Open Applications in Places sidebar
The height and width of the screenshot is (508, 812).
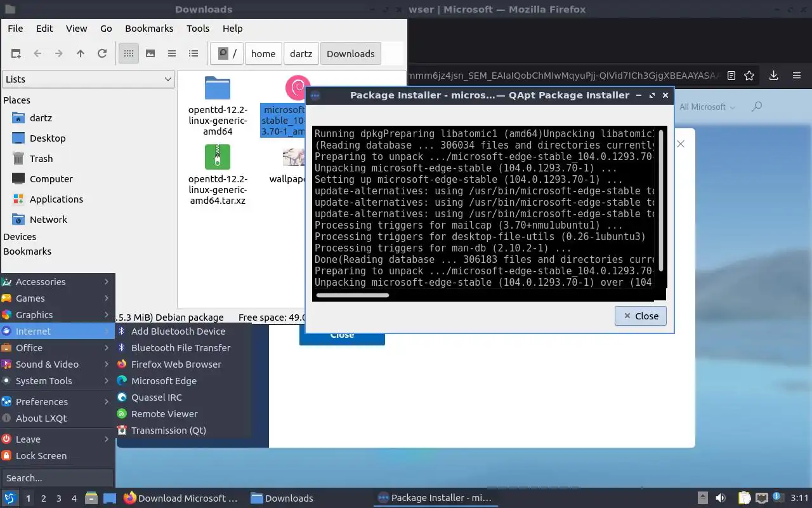56,199
